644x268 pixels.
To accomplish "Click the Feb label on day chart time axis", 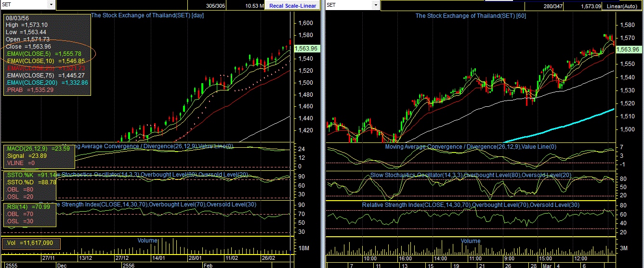I will coord(207,265).
